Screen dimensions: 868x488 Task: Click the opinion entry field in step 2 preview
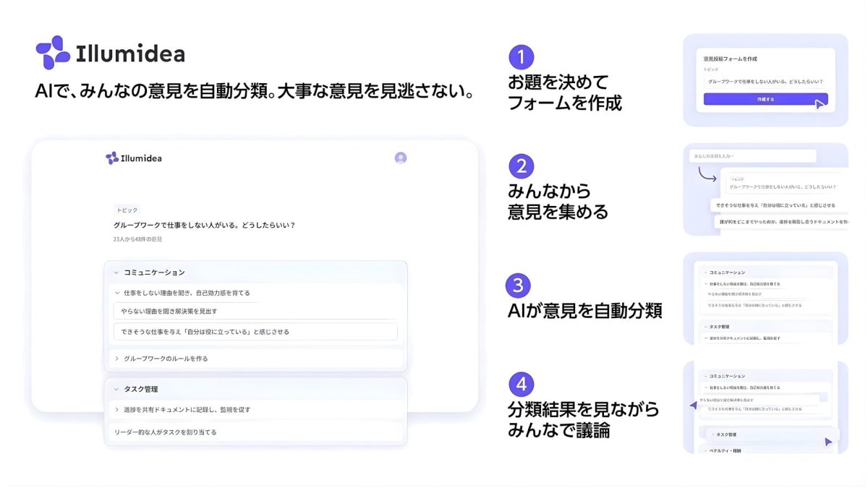(752, 156)
